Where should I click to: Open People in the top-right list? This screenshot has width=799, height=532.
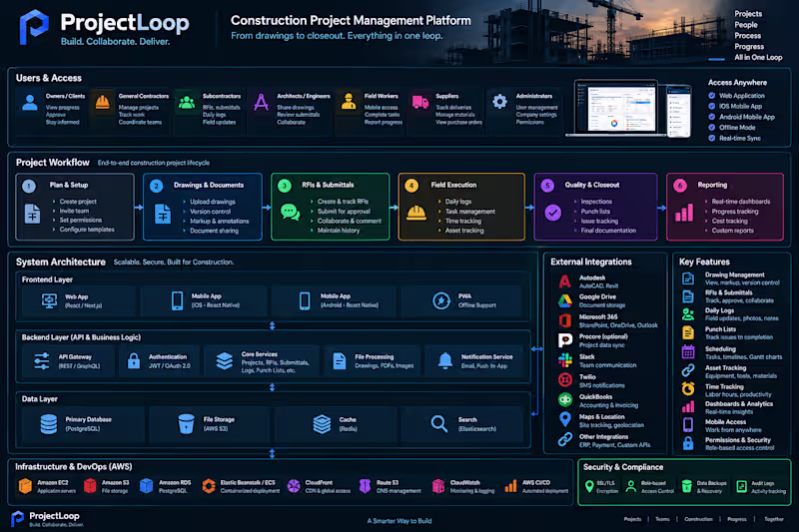[x=746, y=24]
